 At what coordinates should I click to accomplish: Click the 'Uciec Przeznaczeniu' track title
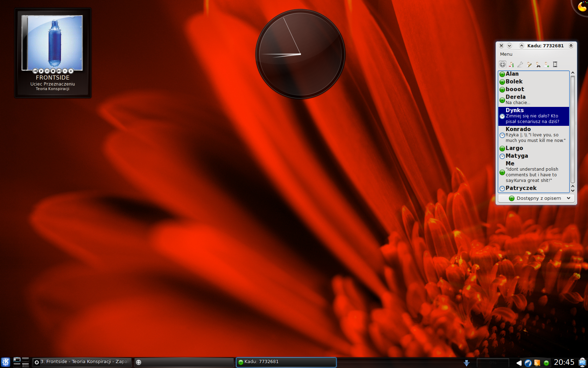point(52,84)
